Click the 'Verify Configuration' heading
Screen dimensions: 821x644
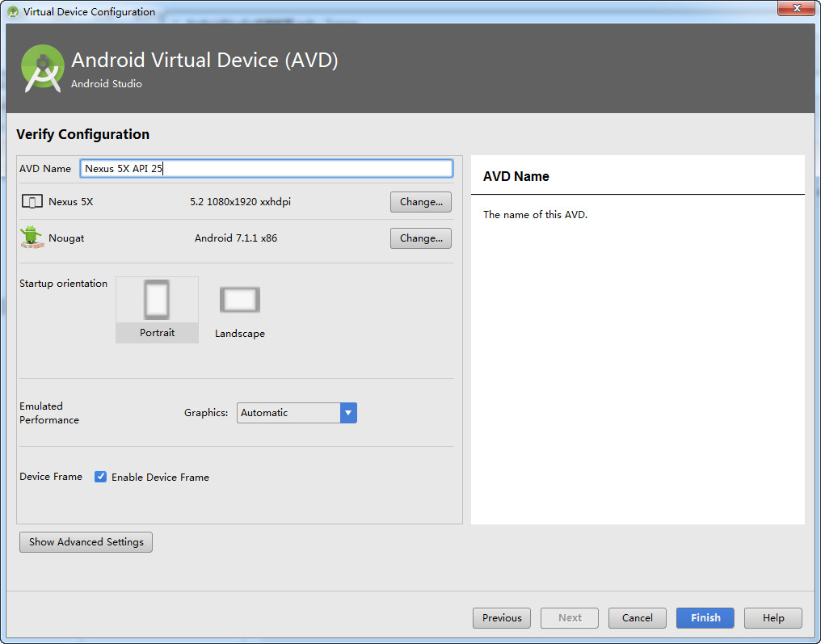coord(82,134)
